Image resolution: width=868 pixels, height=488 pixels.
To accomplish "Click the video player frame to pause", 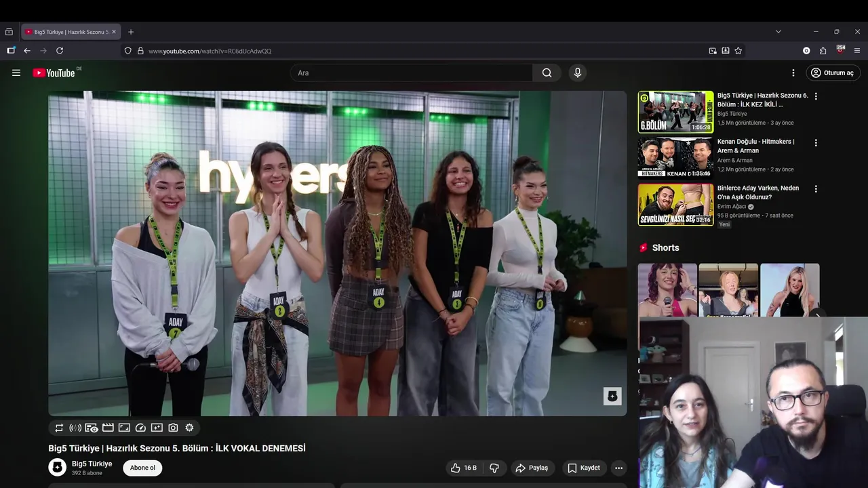I will [337, 253].
